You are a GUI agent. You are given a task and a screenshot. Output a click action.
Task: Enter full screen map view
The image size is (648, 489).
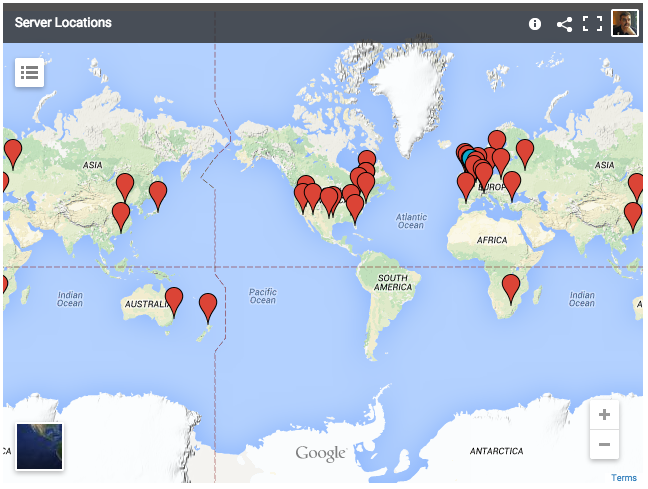(593, 23)
